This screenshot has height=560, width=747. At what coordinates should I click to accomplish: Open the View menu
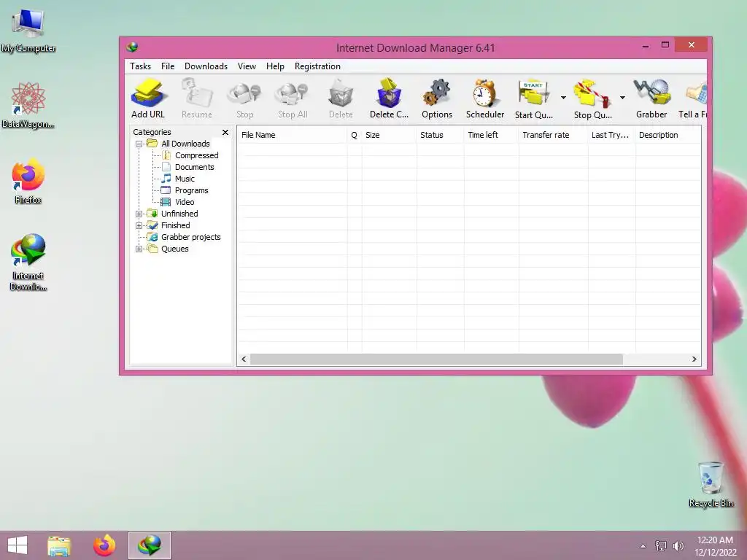[247, 66]
